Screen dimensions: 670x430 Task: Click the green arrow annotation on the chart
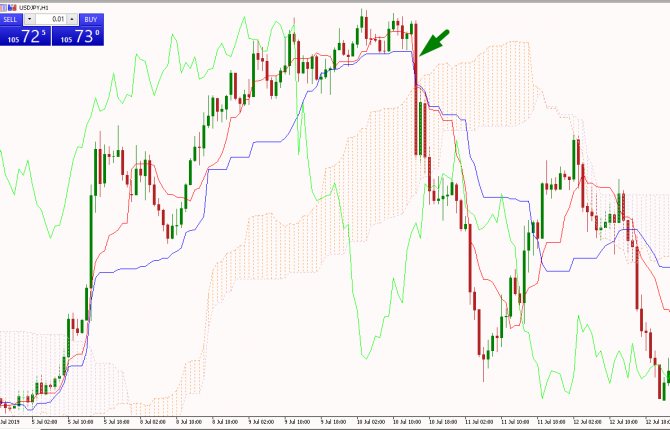pos(434,43)
